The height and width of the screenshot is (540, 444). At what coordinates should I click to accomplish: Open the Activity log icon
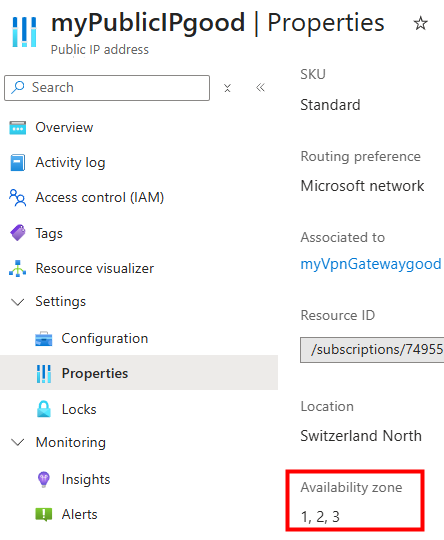[18, 163]
